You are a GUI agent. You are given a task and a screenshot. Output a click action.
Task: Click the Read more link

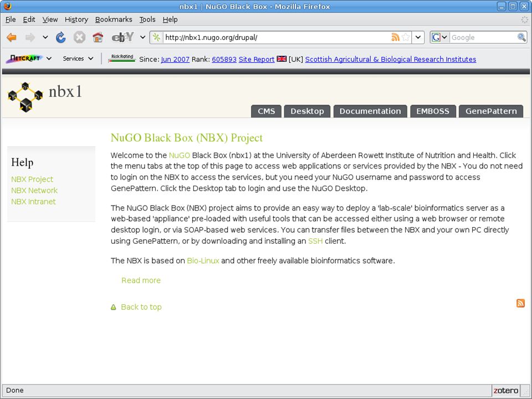[141, 280]
